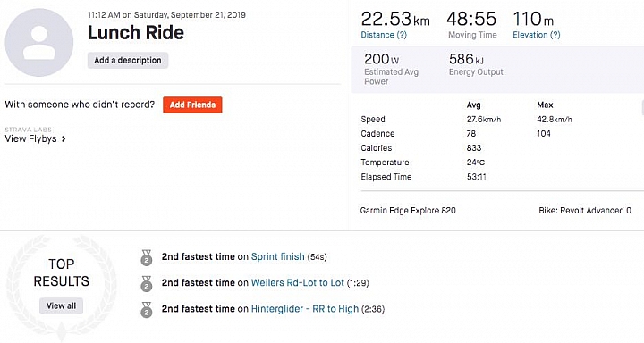Click the Add Friends button

click(192, 105)
